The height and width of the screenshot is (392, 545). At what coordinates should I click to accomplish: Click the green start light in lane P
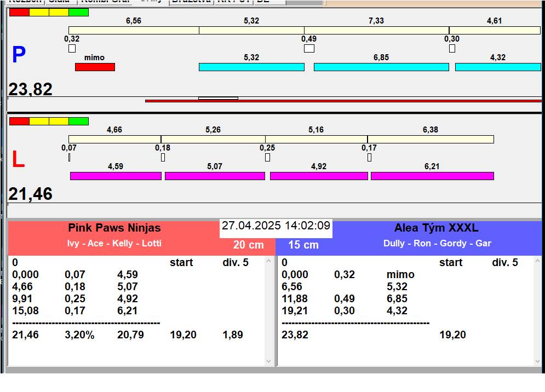(79, 12)
